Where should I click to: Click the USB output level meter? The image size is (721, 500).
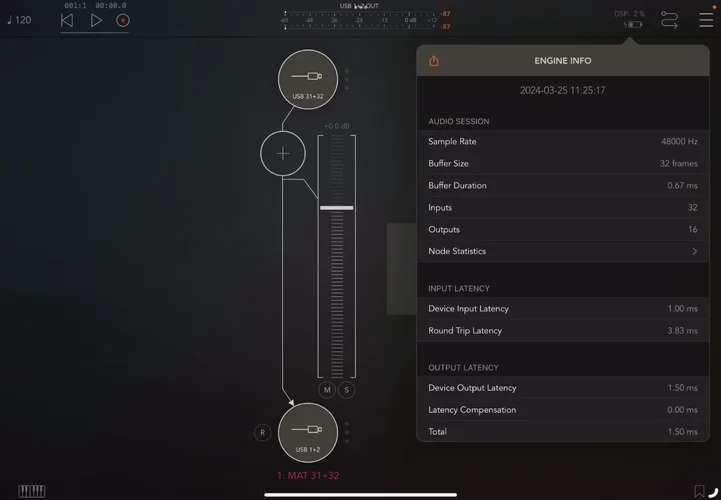[x=360, y=20]
